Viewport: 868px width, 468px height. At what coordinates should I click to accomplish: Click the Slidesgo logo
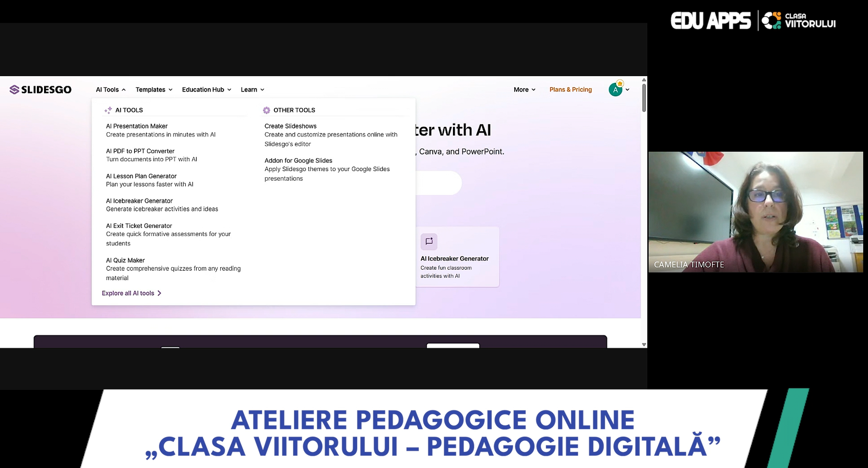tap(41, 90)
